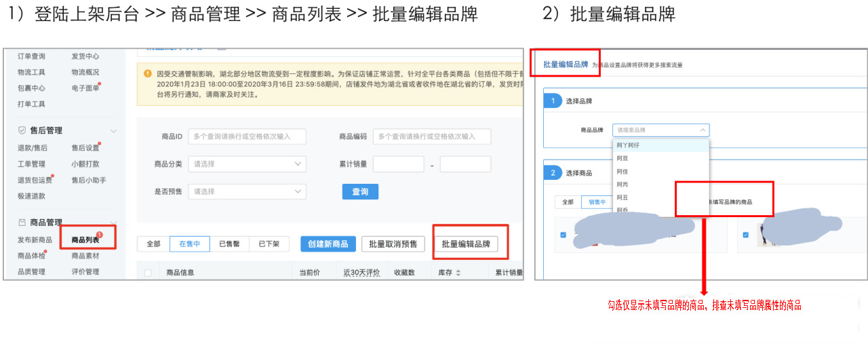Open 工单管理 in sidebar

[x=31, y=164]
